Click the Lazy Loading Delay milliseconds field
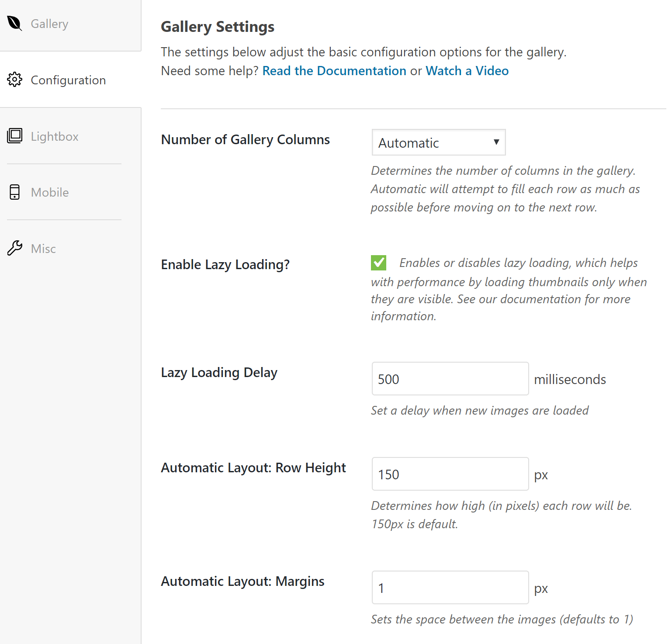 [450, 379]
